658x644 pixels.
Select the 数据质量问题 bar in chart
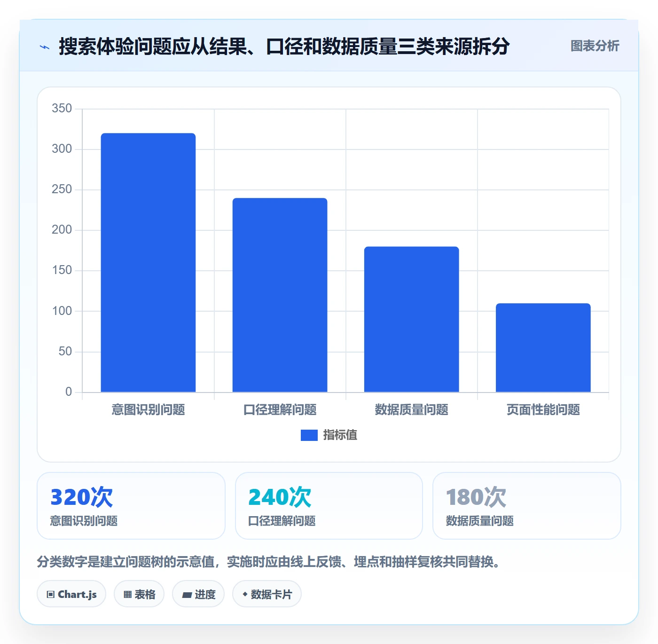[x=411, y=319]
